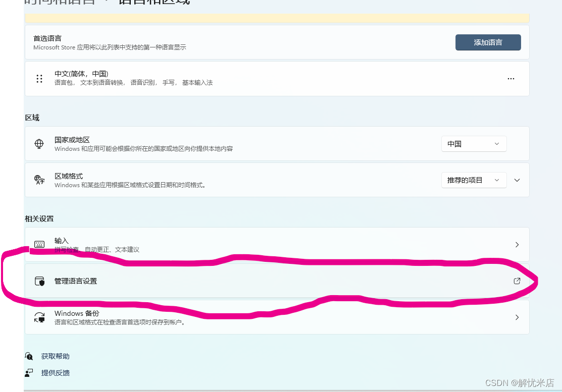Click the 管理语言设置 panel icon
Viewport: 562px width, 392px height.
[39, 281]
